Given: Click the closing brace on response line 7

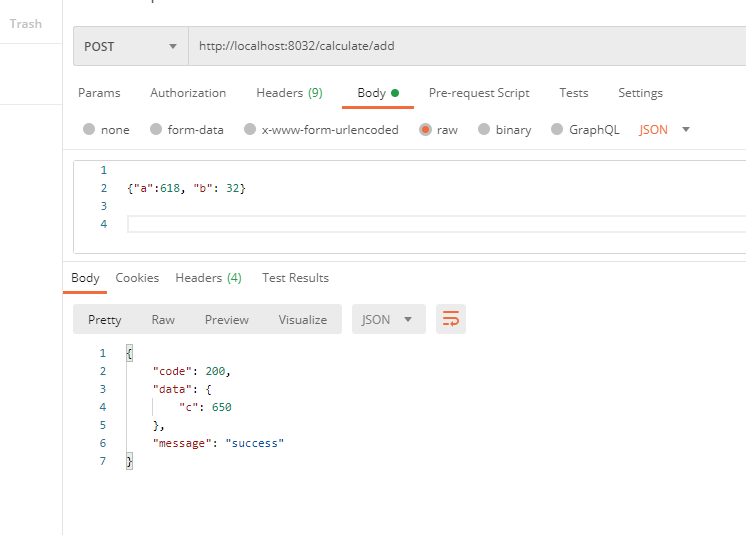Looking at the screenshot, I should [x=129, y=461].
